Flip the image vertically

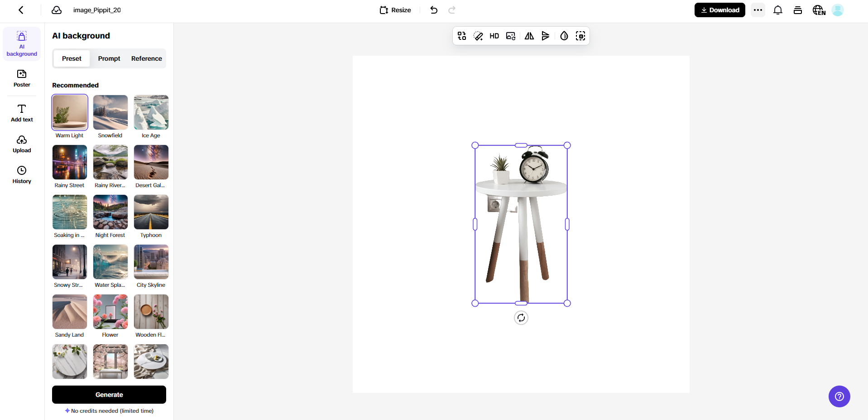(x=546, y=36)
